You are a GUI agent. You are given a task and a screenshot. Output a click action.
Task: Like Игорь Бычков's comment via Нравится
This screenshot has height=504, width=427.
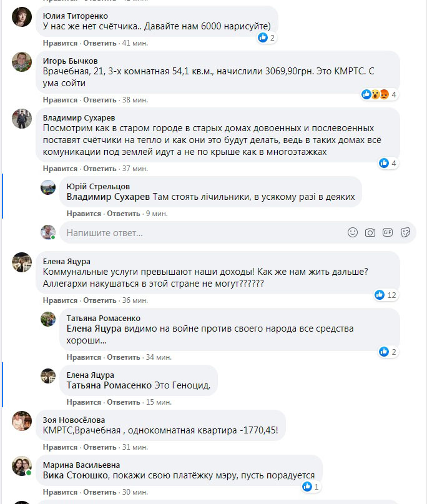tap(60, 99)
